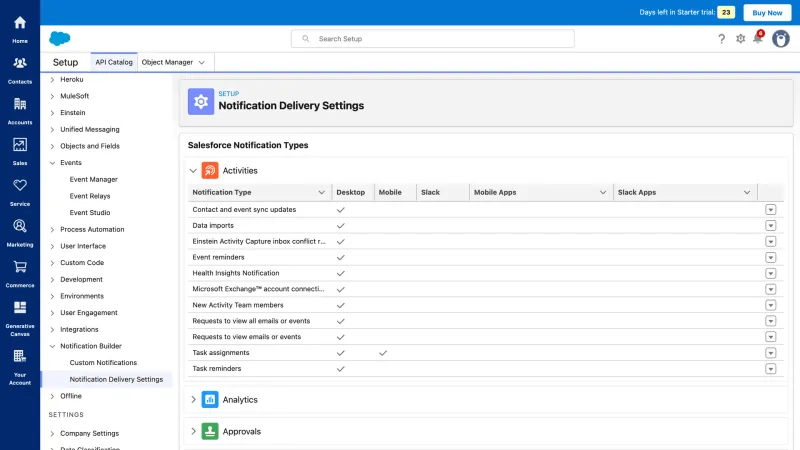Collapse the Activities section chevron
Image resolution: width=800 pixels, height=450 pixels.
(193, 170)
